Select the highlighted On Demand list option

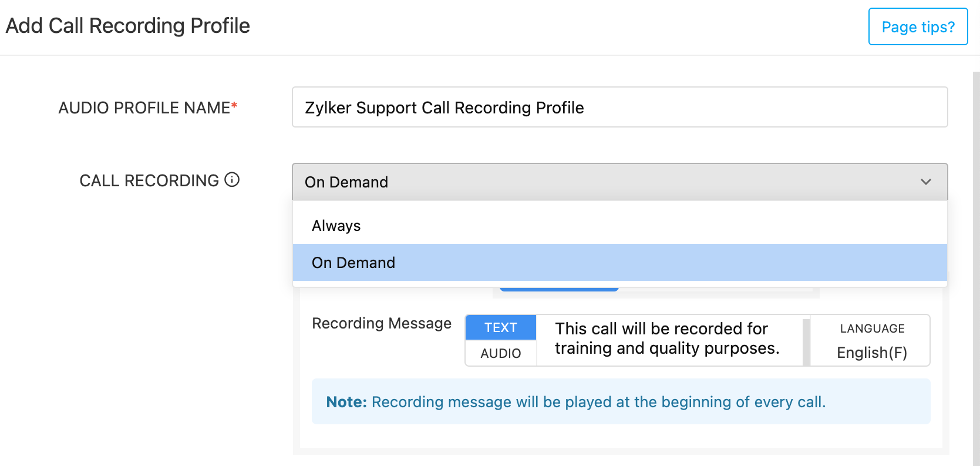[353, 263]
